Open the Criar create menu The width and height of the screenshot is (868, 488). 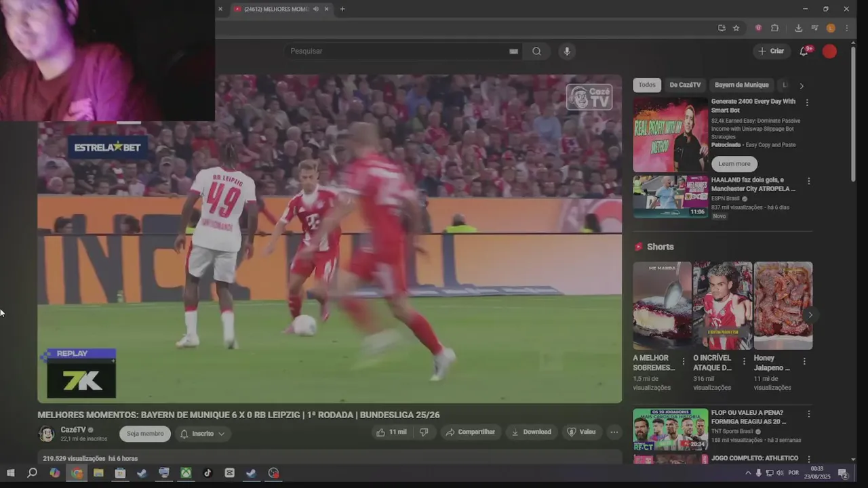pos(772,52)
